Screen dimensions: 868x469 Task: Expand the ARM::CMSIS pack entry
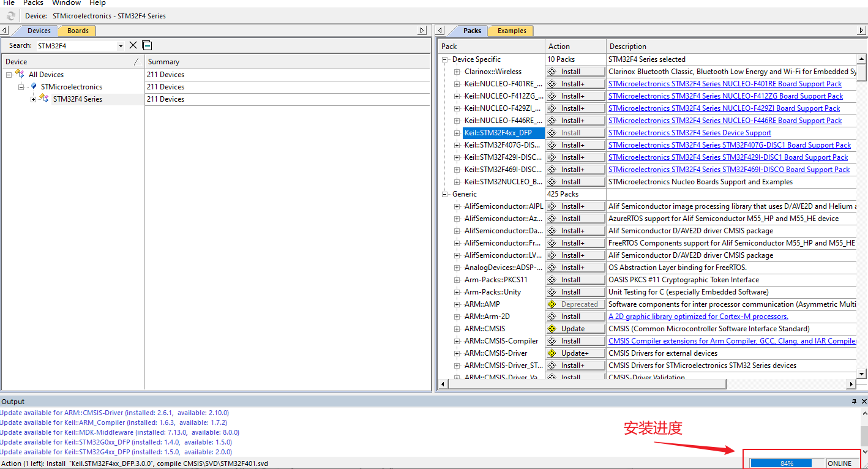[457, 329]
